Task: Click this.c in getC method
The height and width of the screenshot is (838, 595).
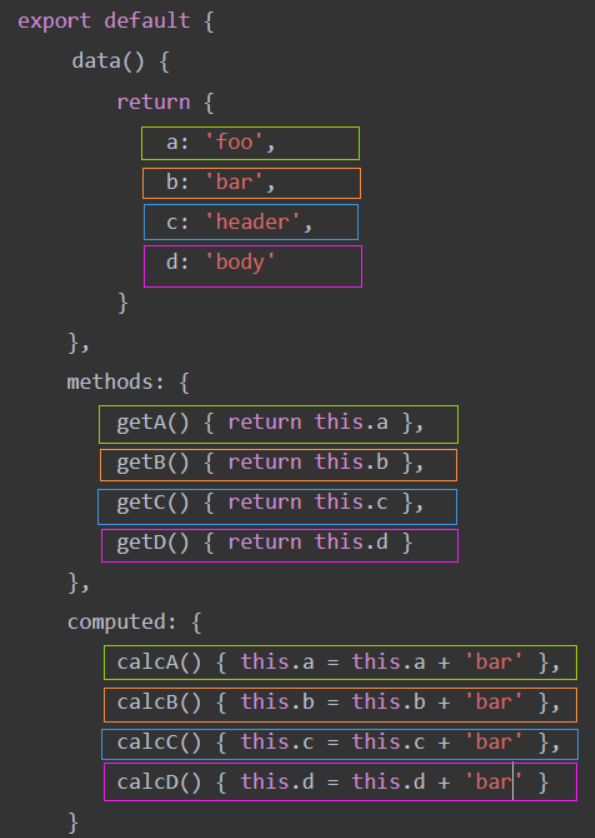Action: [351, 502]
